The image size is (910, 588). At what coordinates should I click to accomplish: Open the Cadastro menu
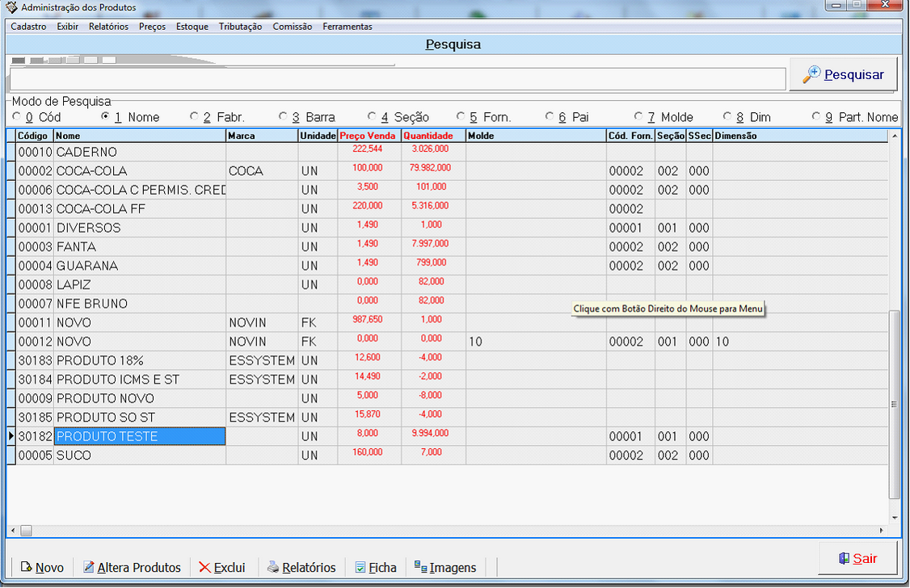pos(28,27)
